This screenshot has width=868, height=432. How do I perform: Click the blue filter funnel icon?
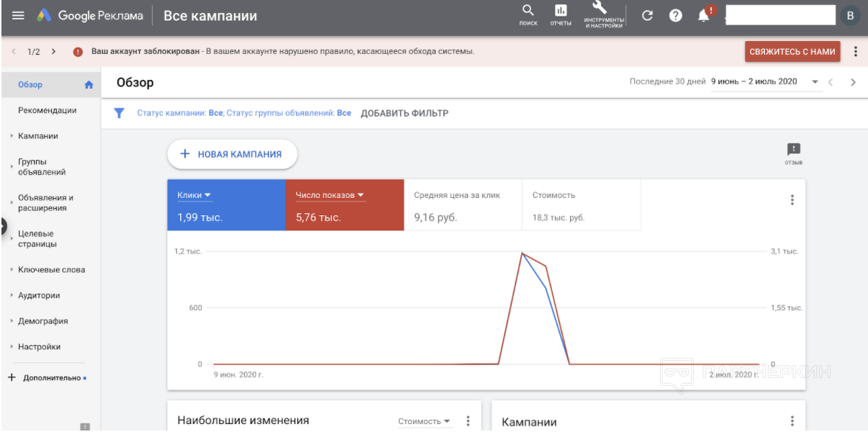pyautogui.click(x=119, y=113)
